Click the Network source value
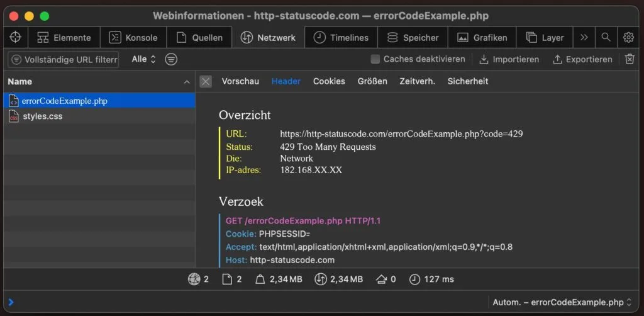 coord(297,158)
